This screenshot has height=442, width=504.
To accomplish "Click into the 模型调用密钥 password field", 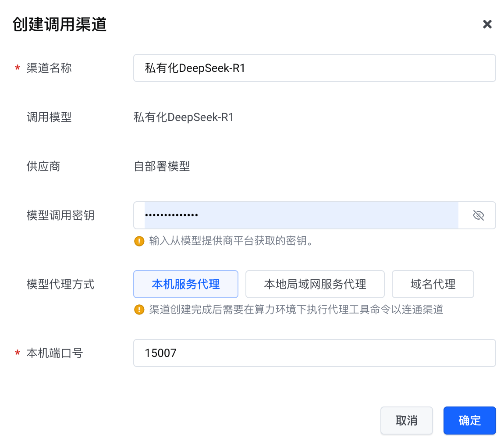I will tap(301, 215).
